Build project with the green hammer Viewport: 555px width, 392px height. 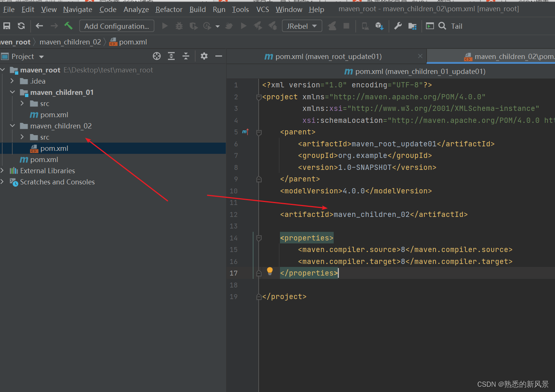coord(68,26)
